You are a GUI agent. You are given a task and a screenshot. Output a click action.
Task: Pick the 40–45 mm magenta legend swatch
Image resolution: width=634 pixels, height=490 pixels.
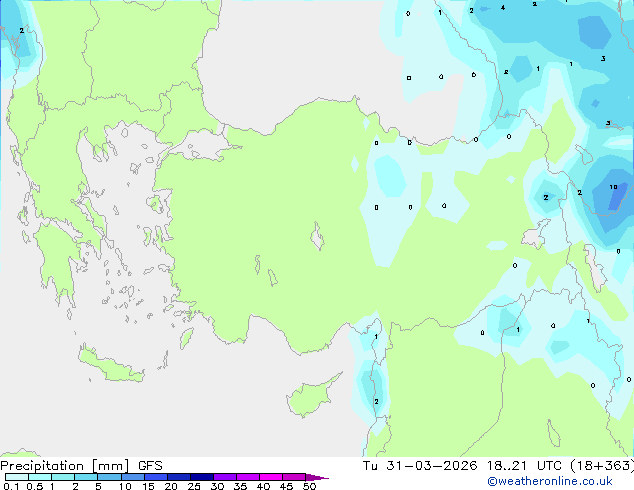pyautogui.click(x=271, y=477)
